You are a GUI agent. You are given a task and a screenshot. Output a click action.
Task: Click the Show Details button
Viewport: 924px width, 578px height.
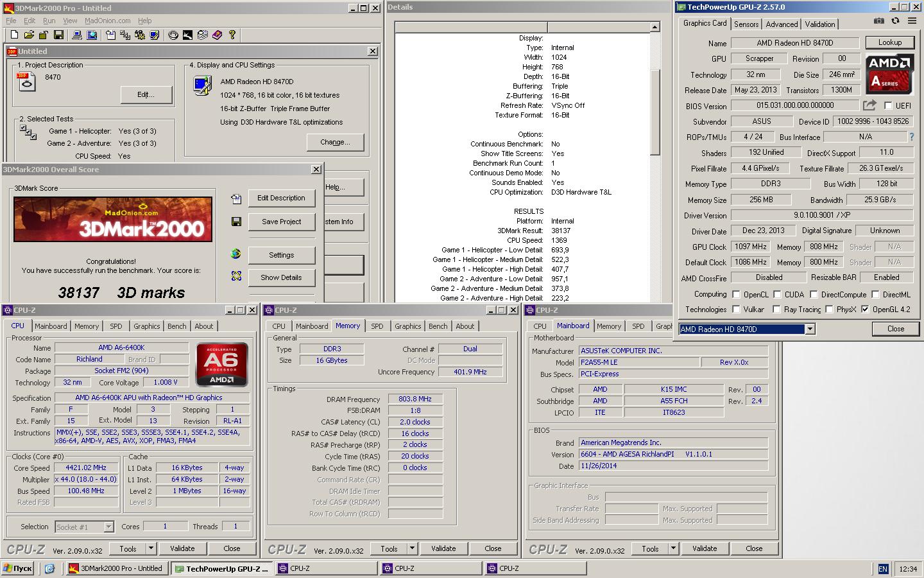[281, 277]
